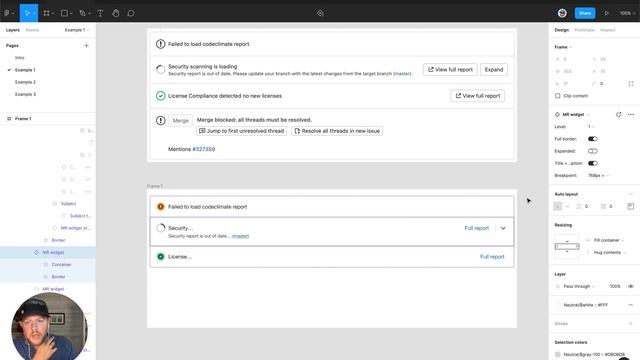Open the user avatar in the top bar
Screen dimensions: 640x360
[x=562, y=13]
